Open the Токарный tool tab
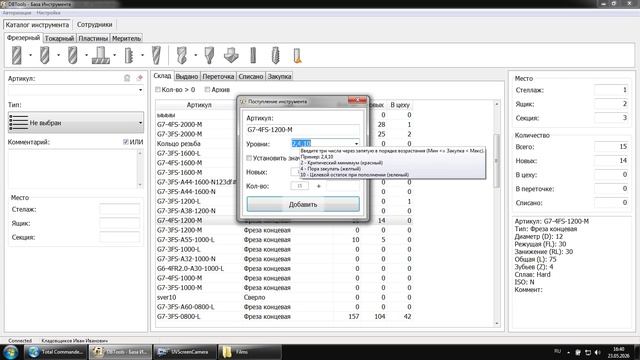 click(x=59, y=38)
